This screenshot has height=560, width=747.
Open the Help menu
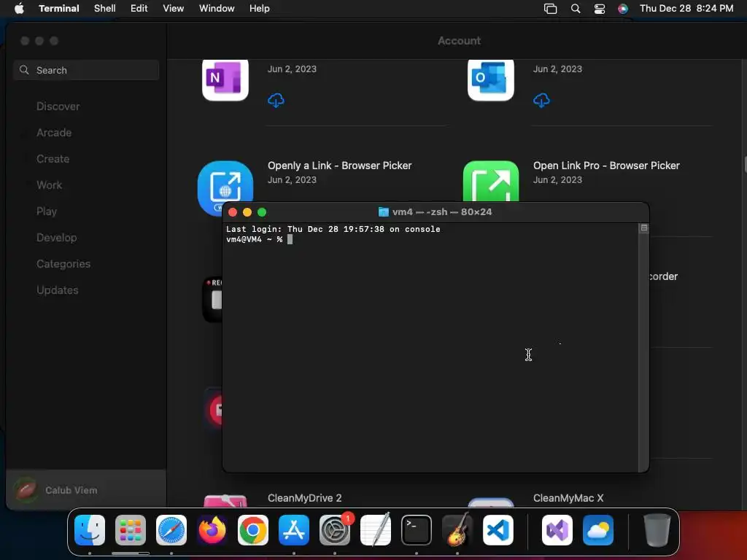tap(260, 8)
